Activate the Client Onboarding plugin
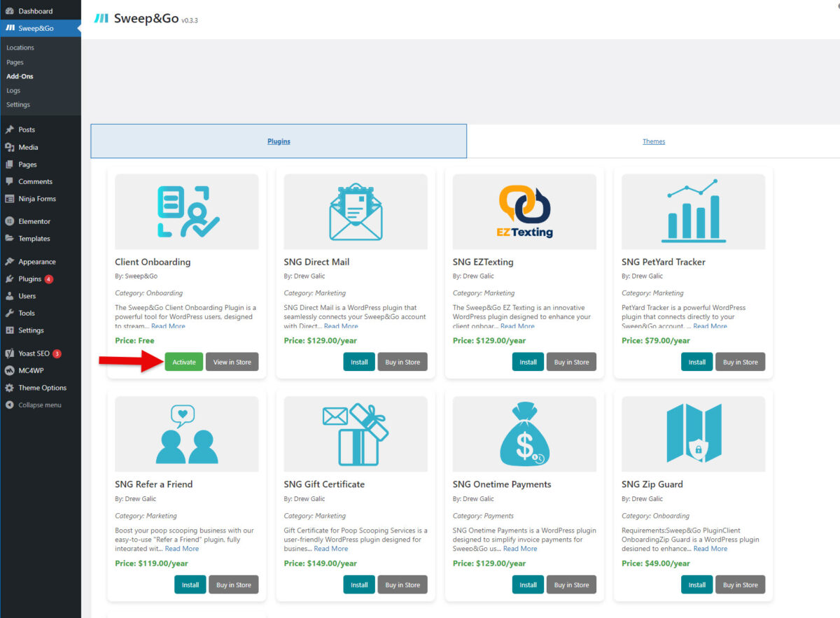 pos(183,362)
